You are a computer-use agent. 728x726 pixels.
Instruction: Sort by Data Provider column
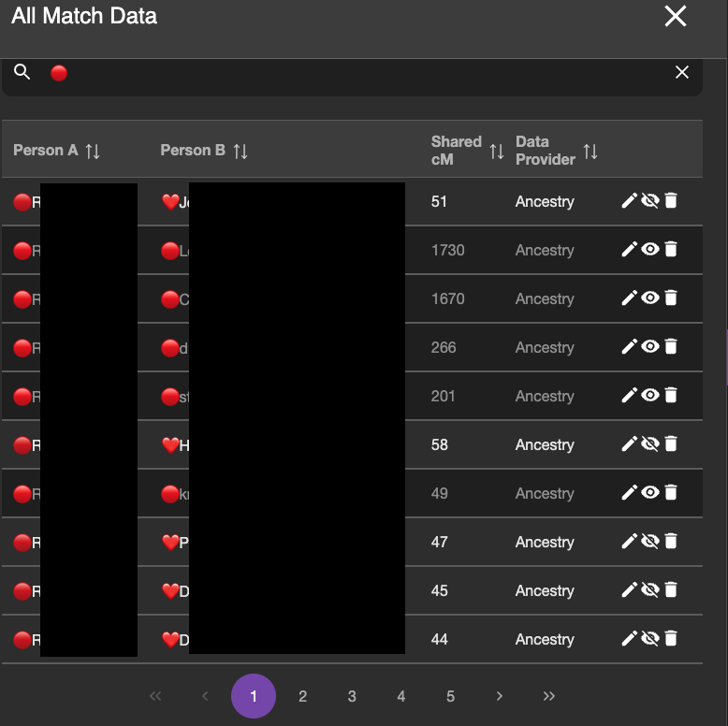pyautogui.click(x=590, y=151)
